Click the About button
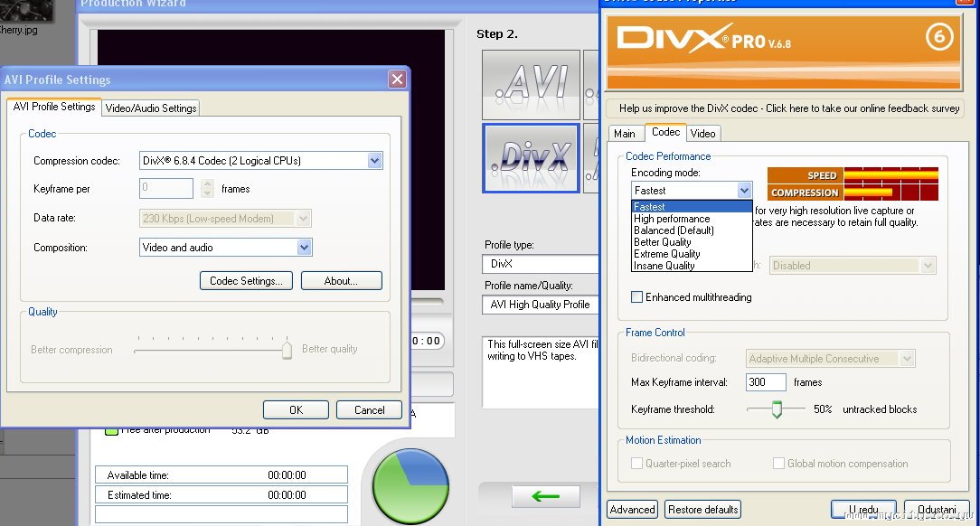The image size is (980, 526). click(341, 281)
